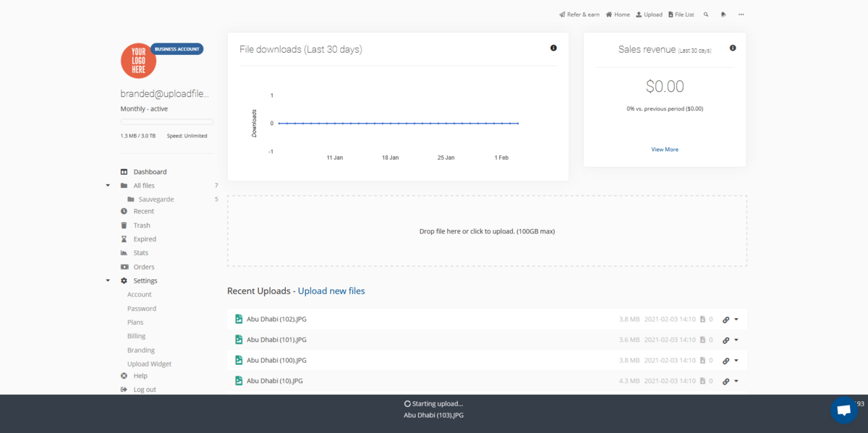Open File List in top navigation
Image resolution: width=868 pixels, height=433 pixels.
(681, 14)
